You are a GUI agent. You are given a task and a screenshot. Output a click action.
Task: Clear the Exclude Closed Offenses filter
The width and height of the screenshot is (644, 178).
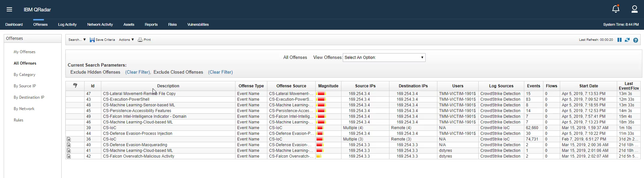point(220,72)
